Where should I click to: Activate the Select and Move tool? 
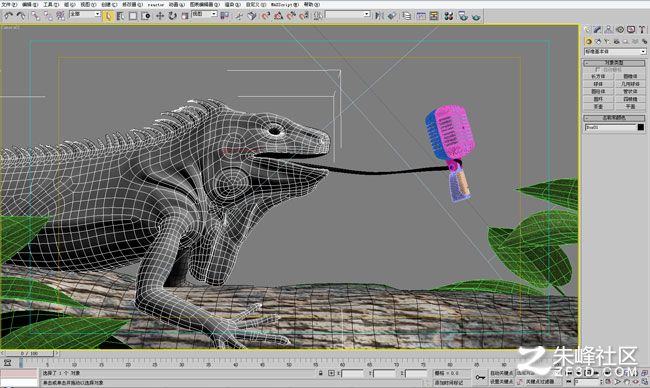click(160, 16)
